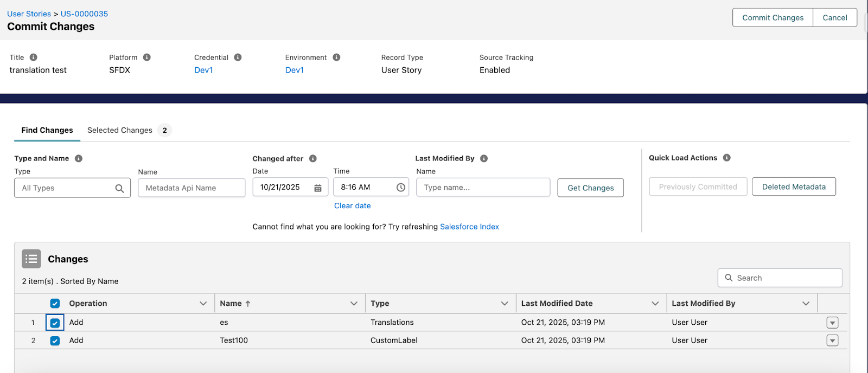Screen dimensions: 868x373
Task: Click info icon beside Quick Load Actions
Action: [726, 158]
